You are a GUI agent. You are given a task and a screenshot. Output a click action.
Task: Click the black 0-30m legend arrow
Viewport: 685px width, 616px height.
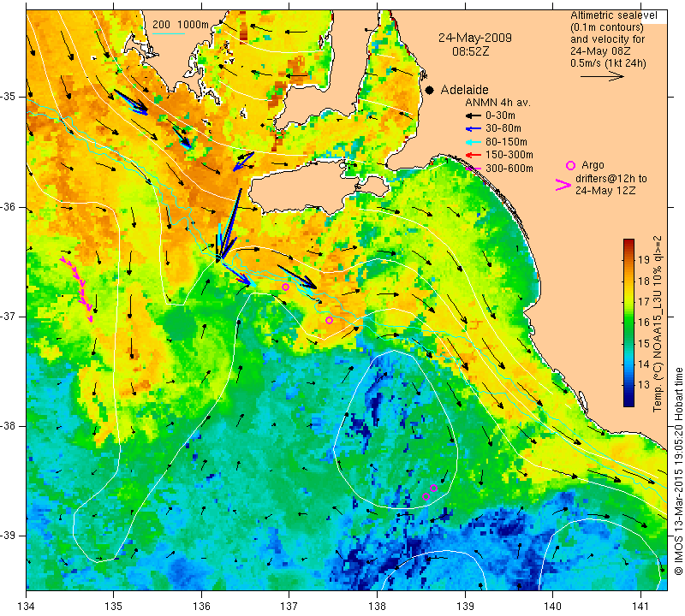(474, 116)
